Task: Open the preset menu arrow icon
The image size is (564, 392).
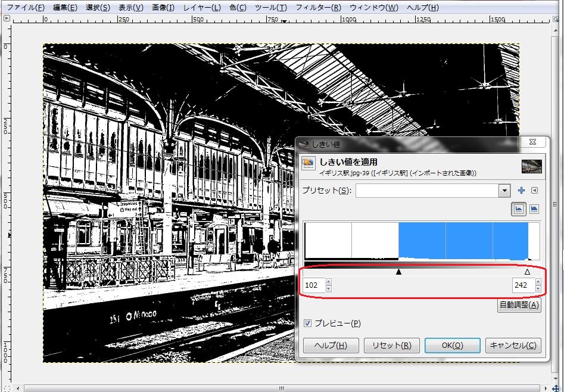Action: [534, 191]
